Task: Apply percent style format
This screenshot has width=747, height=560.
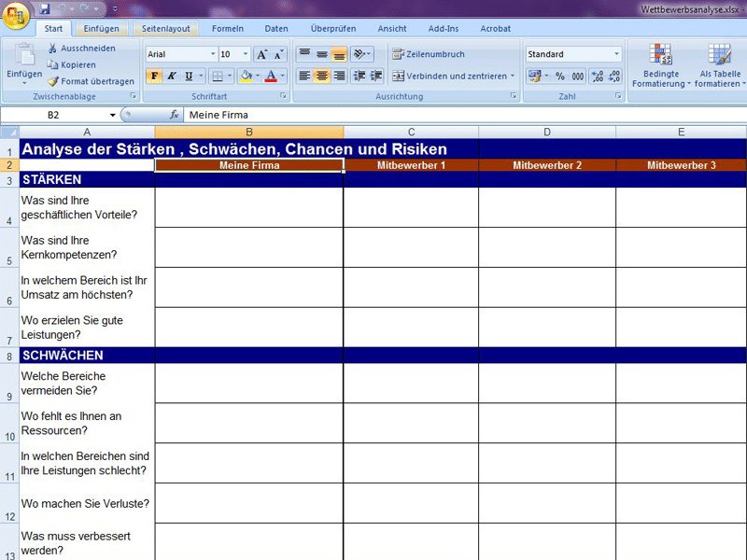Action: pos(560,77)
